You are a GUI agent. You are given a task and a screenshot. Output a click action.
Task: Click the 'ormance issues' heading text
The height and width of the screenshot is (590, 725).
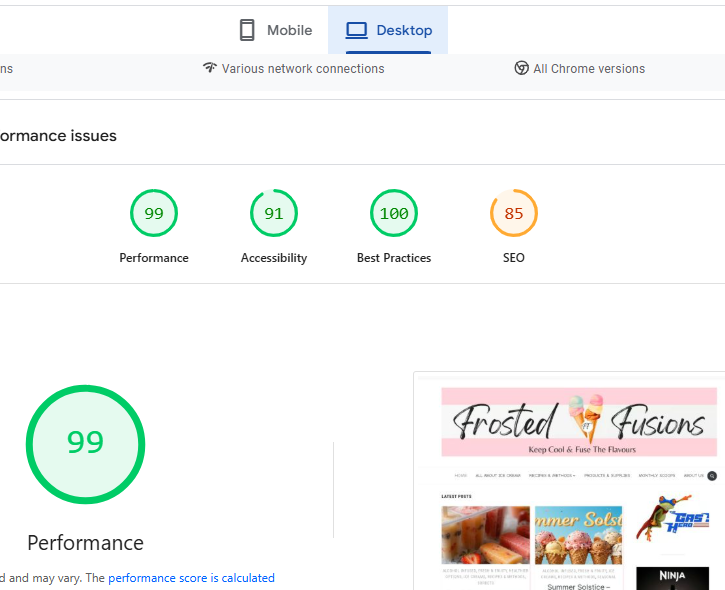pyautogui.click(x=58, y=136)
